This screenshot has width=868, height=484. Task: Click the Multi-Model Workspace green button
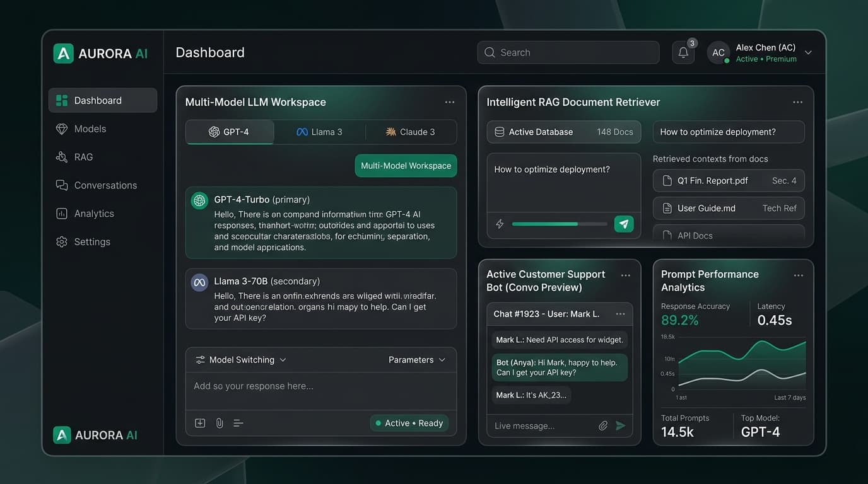coord(406,166)
